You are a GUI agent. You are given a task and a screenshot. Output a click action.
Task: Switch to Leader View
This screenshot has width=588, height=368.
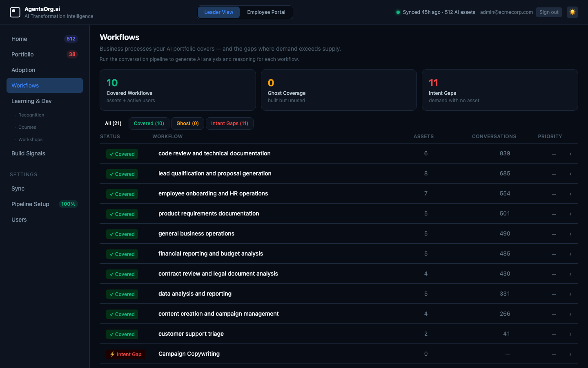click(218, 12)
